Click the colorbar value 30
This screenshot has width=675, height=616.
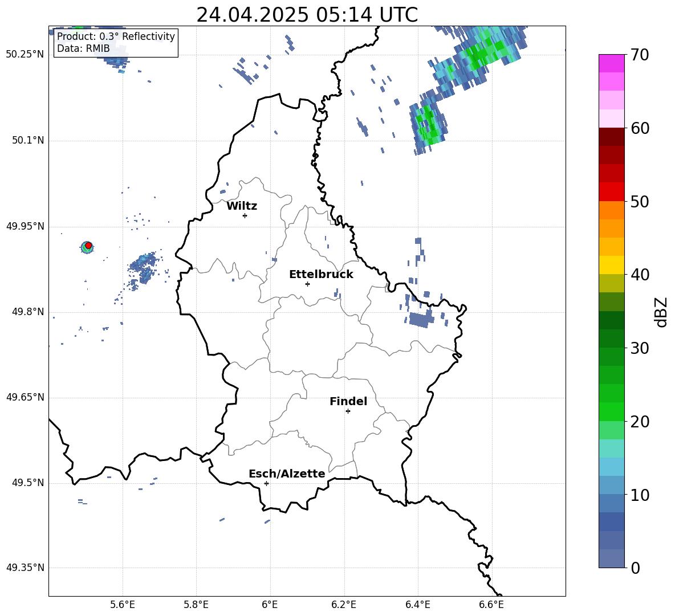[640, 348]
